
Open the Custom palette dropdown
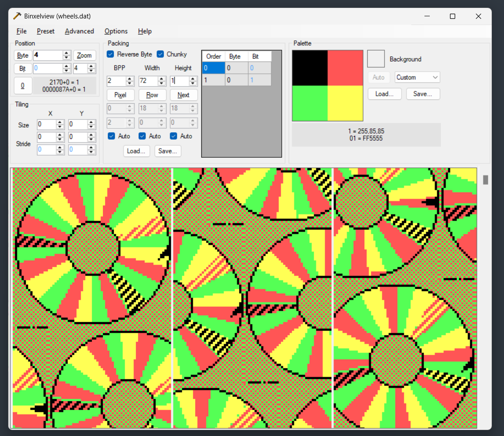[x=417, y=77]
